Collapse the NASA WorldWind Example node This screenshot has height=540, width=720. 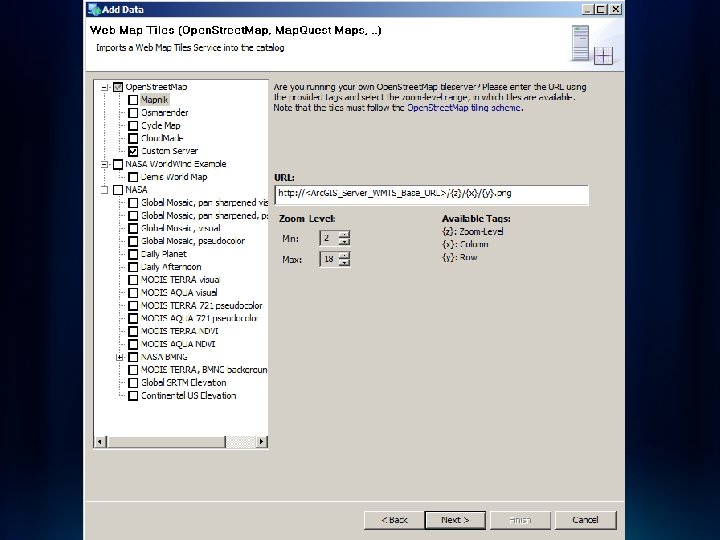105,164
